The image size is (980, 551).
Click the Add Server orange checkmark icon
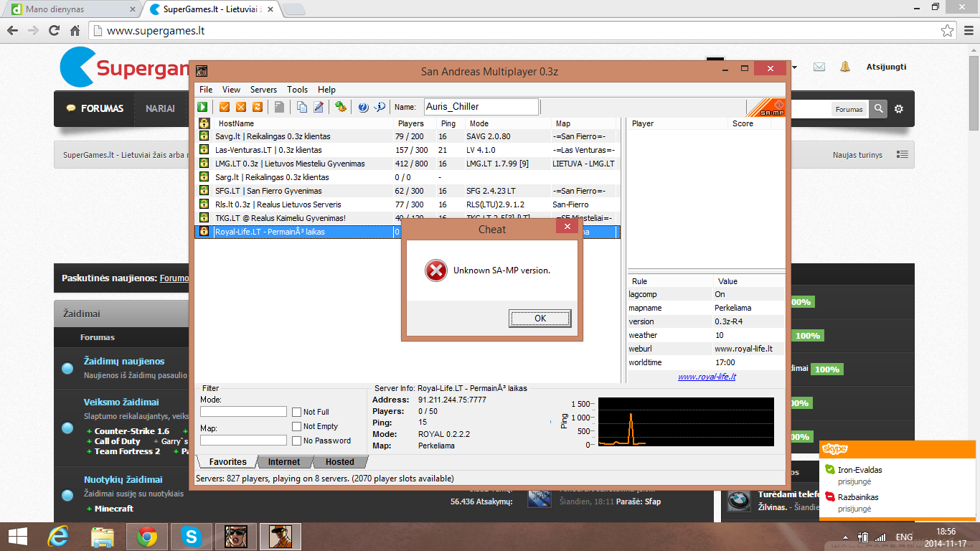pyautogui.click(x=225, y=107)
